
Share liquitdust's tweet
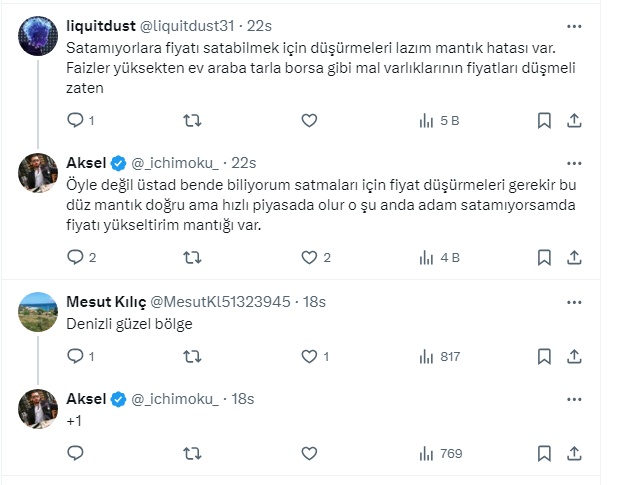click(575, 121)
